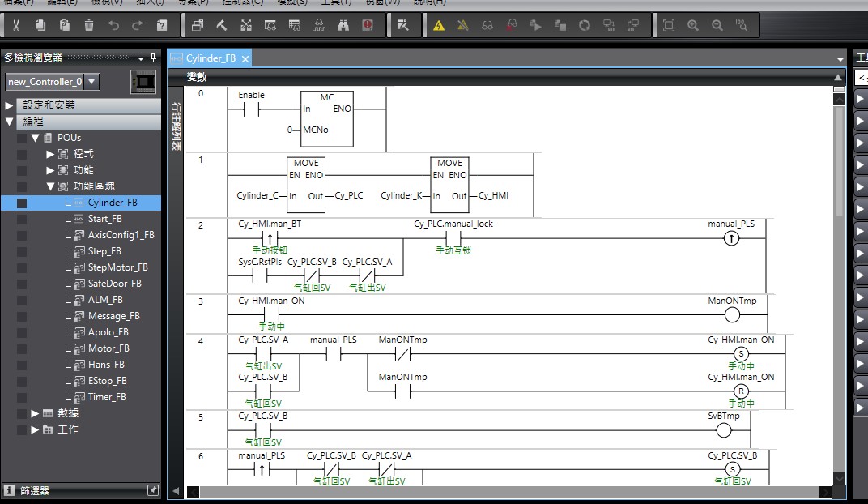Toggle the square box beside Start_FB
This screenshot has width=868, height=504.
coord(22,219)
